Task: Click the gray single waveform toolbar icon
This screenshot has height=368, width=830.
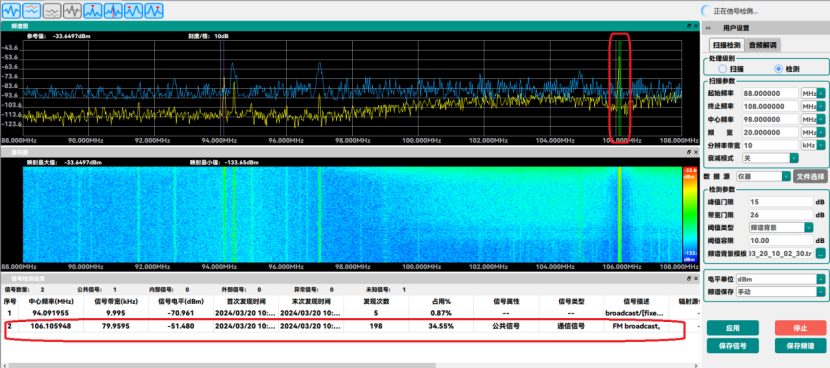Action: 72,11
